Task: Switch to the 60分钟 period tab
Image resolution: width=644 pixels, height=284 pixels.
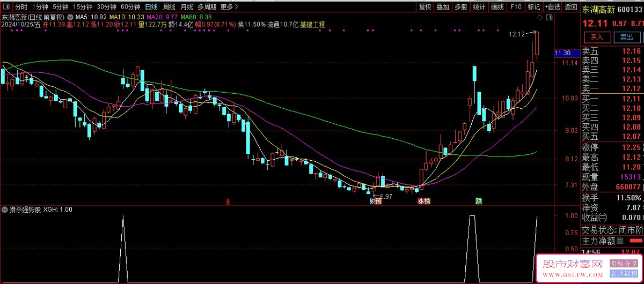Action: pos(130,7)
